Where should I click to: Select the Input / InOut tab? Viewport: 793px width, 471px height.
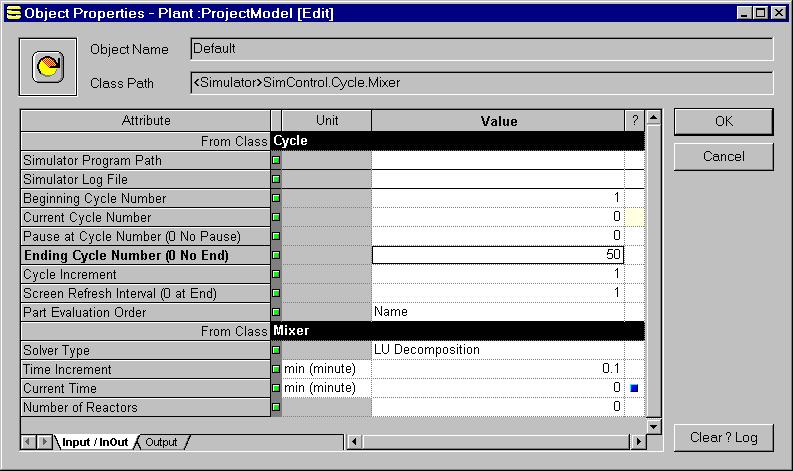coord(95,442)
